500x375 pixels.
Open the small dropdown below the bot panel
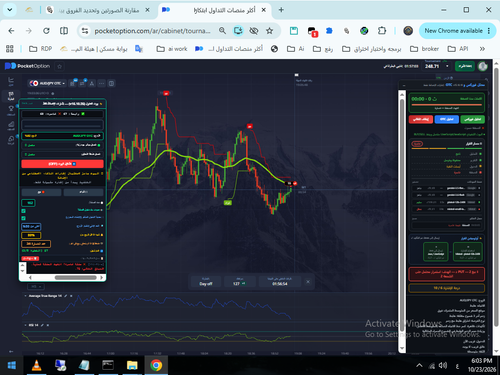[x=36, y=287]
